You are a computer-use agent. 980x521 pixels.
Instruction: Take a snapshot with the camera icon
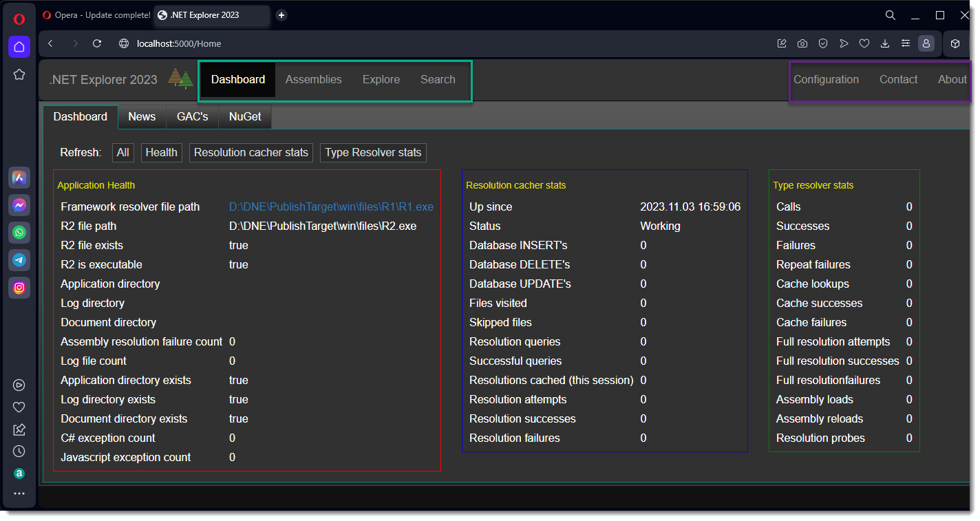pos(802,43)
